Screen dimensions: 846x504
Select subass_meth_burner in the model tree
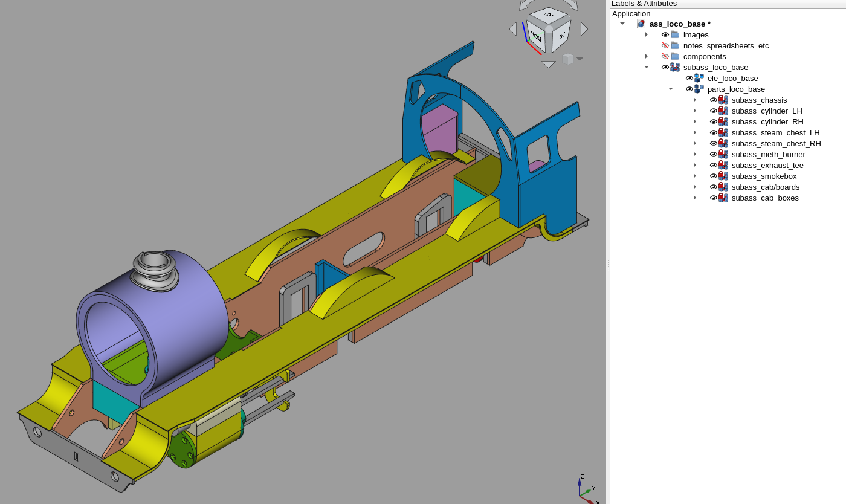[x=768, y=154]
